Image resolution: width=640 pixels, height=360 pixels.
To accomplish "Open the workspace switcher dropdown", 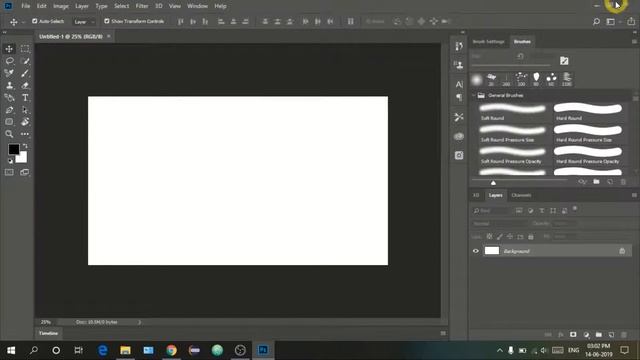I will click(613, 22).
